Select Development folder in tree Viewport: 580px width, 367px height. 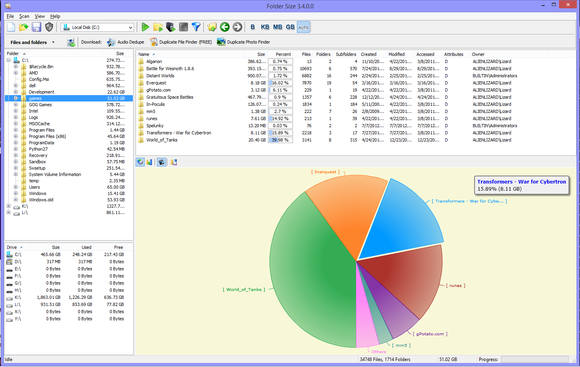tap(41, 92)
